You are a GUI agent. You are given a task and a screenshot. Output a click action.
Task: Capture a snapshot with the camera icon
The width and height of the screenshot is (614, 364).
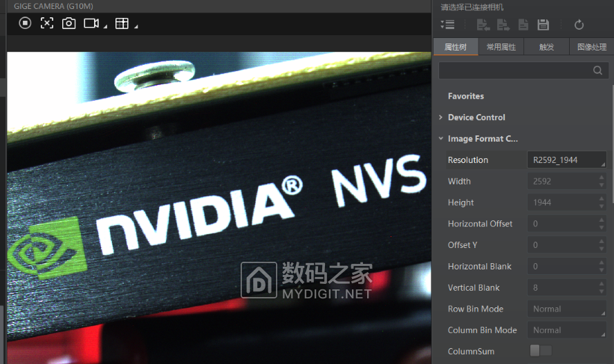69,23
